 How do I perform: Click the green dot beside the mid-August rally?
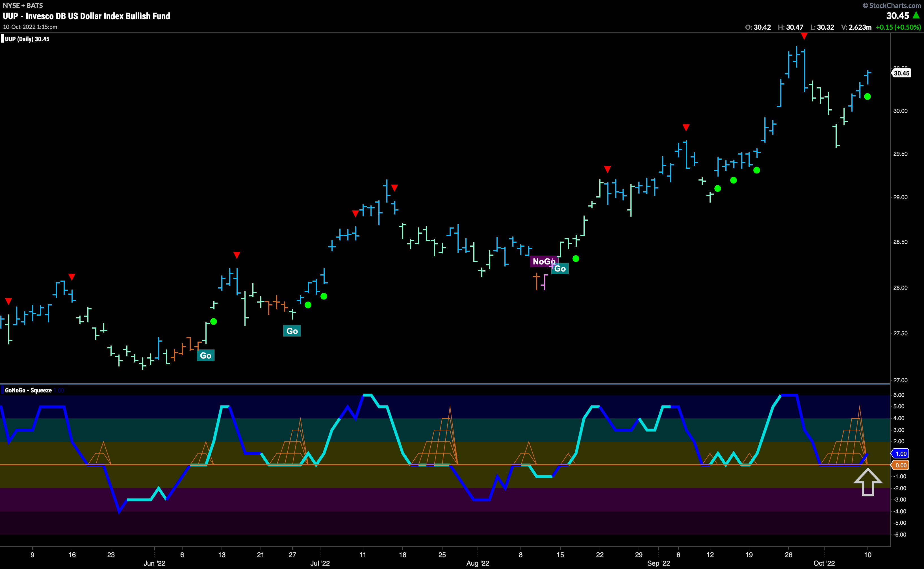tap(576, 259)
